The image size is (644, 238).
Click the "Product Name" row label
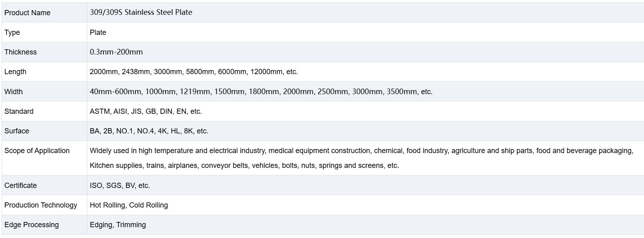click(27, 13)
